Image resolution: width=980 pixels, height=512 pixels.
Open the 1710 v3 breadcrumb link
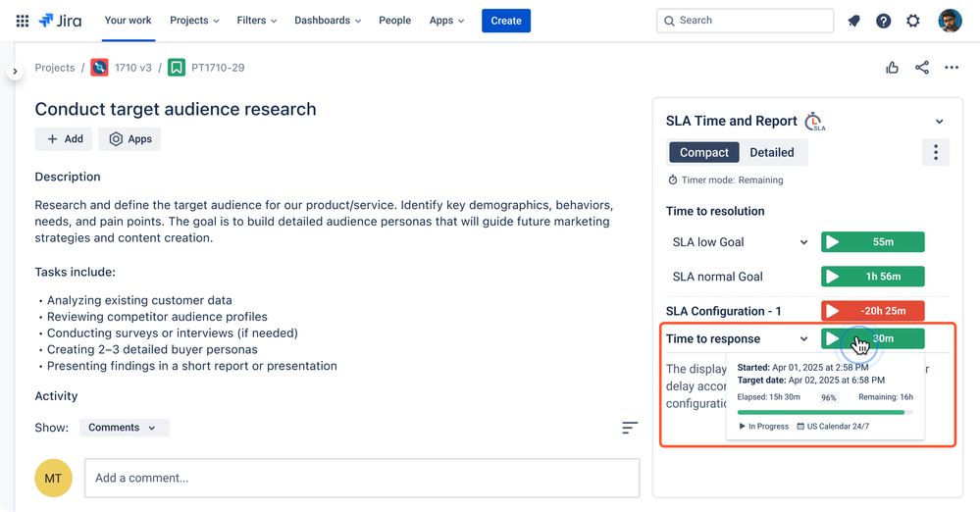point(133,68)
